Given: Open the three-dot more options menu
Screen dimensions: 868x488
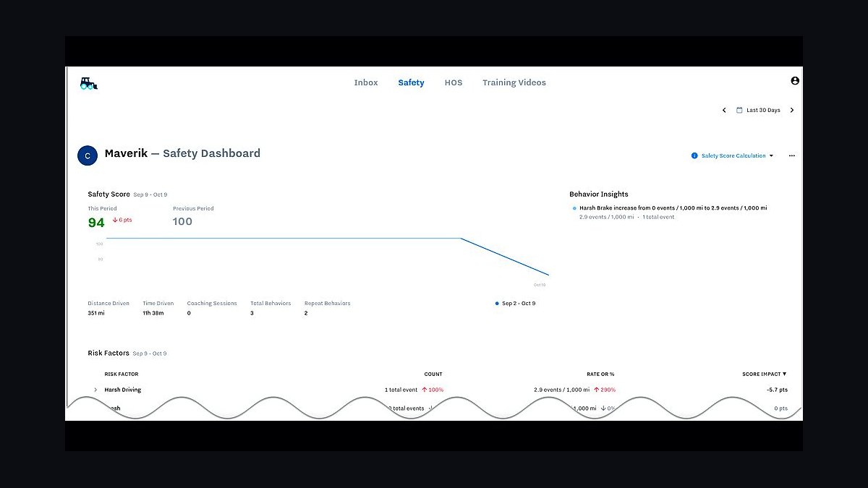Looking at the screenshot, I should click(792, 155).
